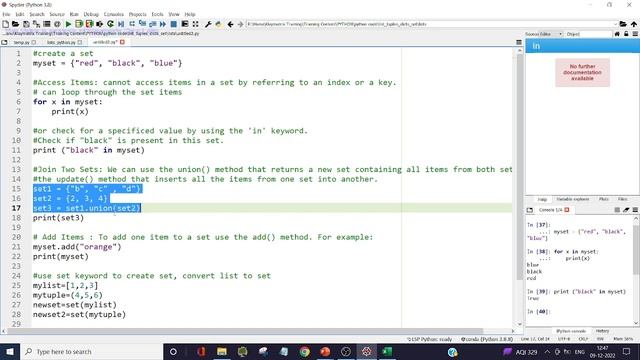Clear the console with the eraser icon
The width and height of the screenshot is (640, 360).
click(x=626, y=210)
